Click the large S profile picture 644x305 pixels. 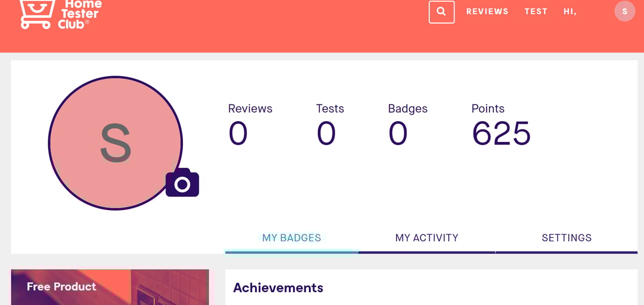[x=115, y=143]
